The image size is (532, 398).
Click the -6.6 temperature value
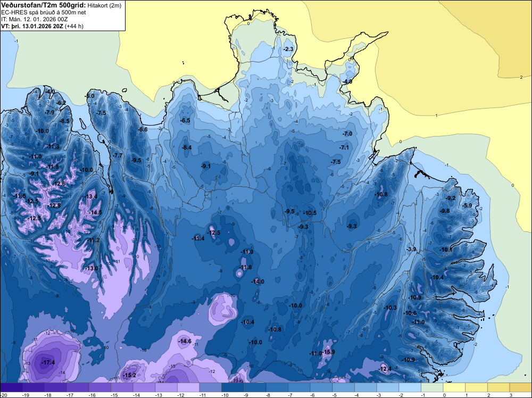pyautogui.click(x=143, y=129)
